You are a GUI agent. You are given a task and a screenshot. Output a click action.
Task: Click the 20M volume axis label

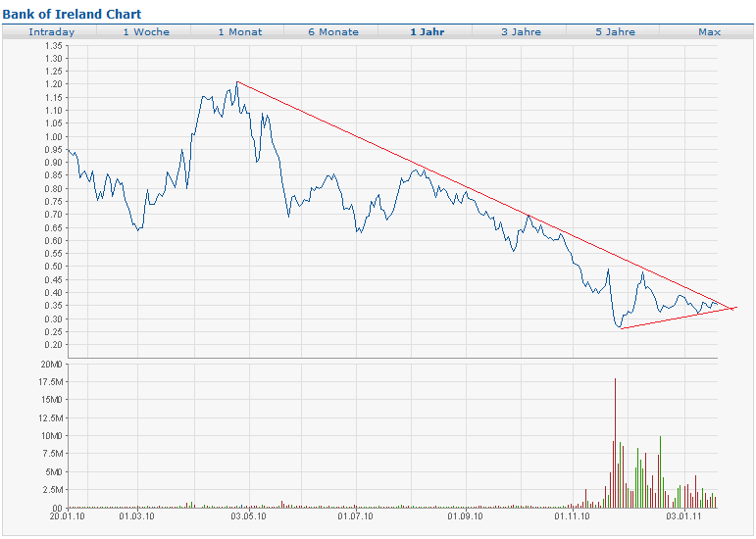click(52, 365)
